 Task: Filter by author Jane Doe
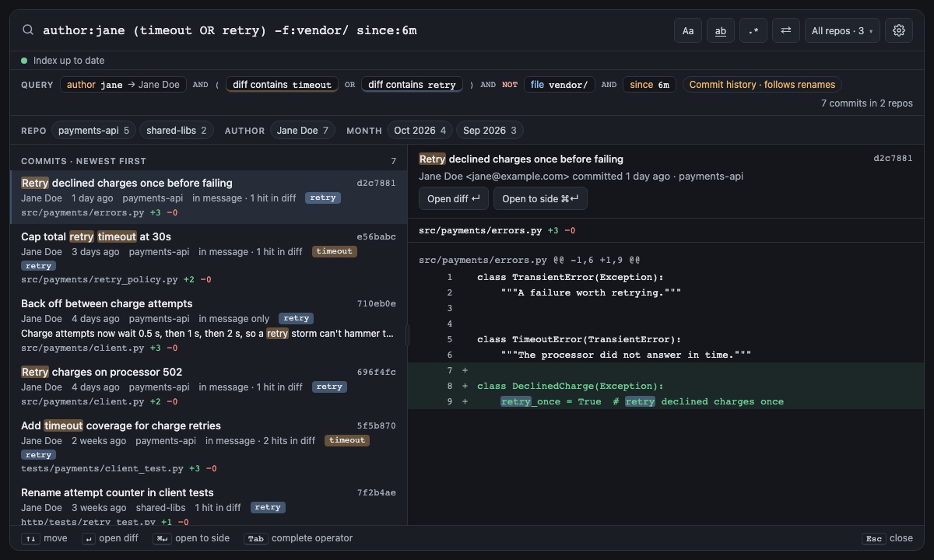(303, 131)
